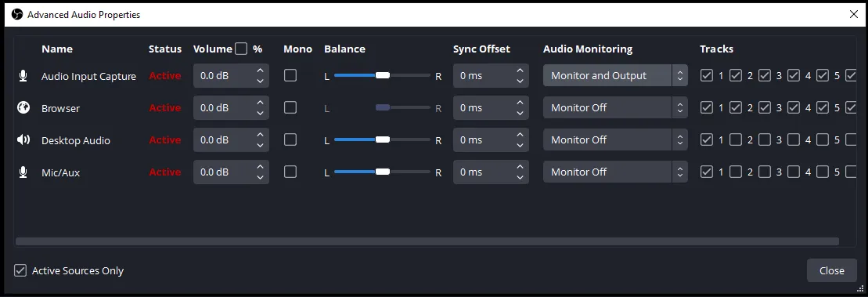Screen dimensions: 868x297
Task: Check track 5 for Desktop Audio
Action: pyautogui.click(x=823, y=139)
